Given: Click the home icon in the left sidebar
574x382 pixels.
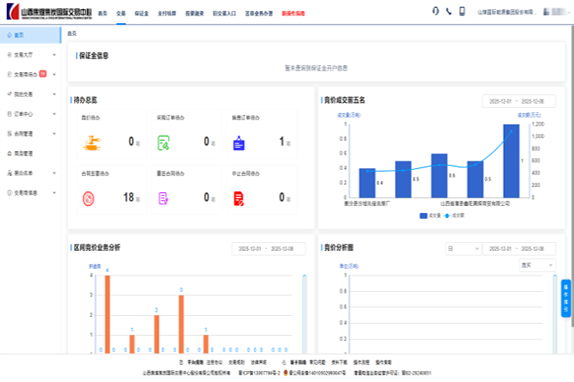Looking at the screenshot, I should (x=10, y=35).
